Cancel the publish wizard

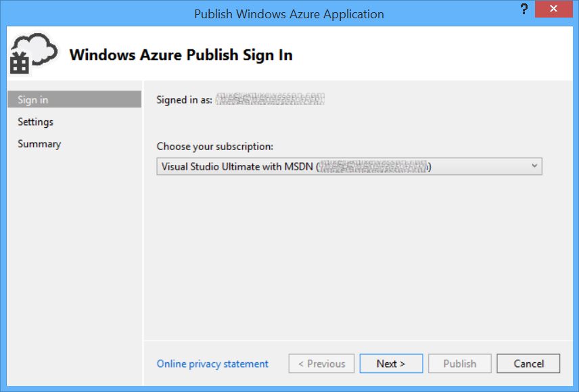pos(528,363)
